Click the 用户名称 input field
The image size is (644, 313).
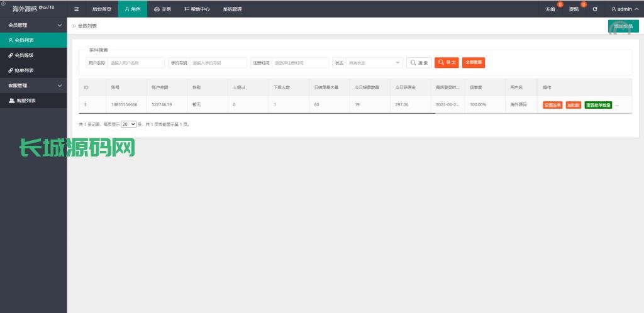(x=136, y=63)
